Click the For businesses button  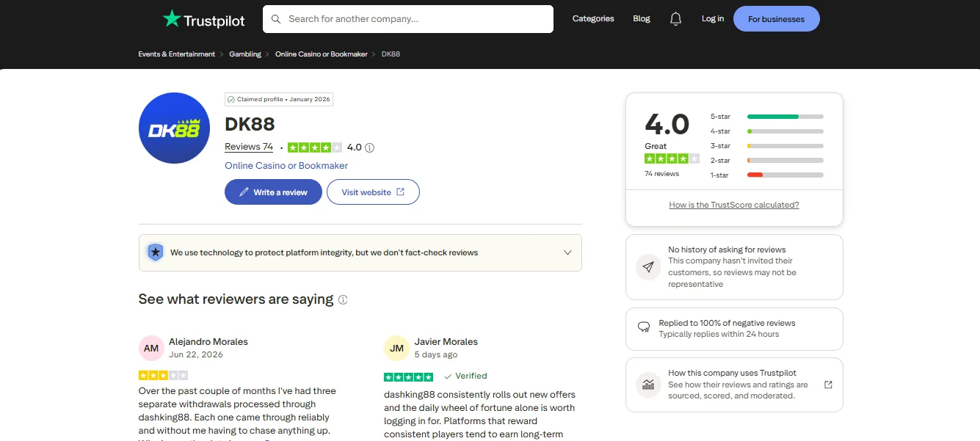[x=776, y=19]
